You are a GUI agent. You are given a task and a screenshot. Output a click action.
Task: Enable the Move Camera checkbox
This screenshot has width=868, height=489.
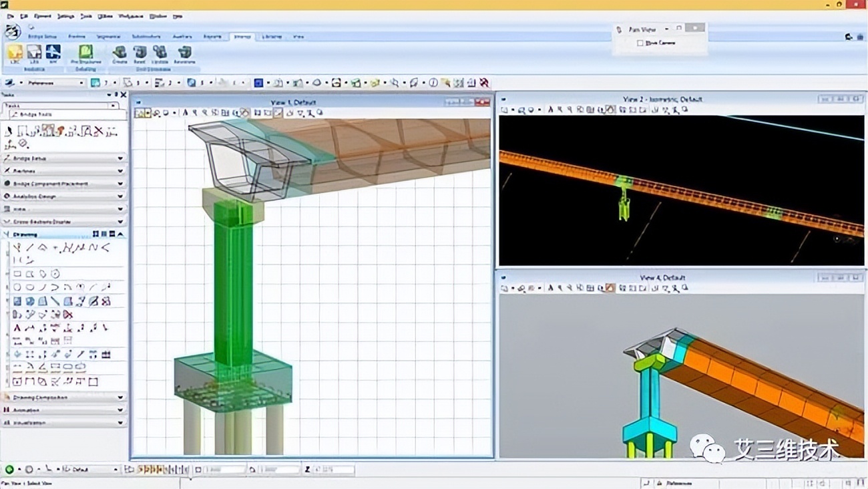point(640,43)
